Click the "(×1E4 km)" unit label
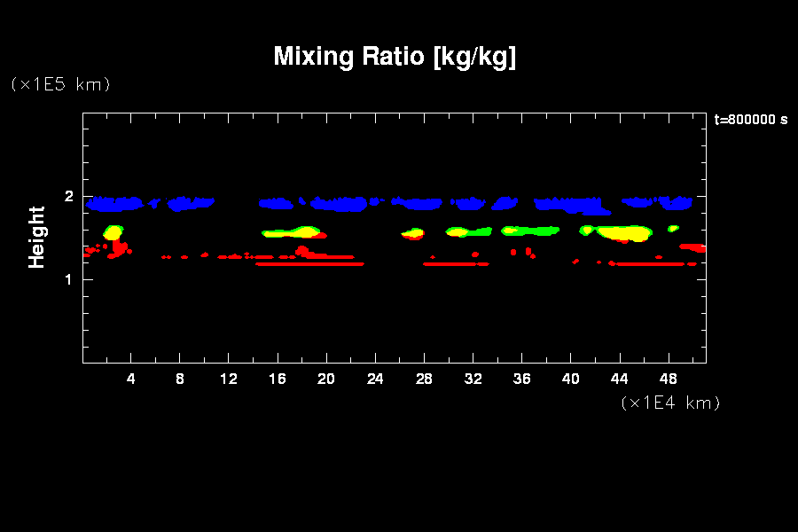 (x=670, y=403)
